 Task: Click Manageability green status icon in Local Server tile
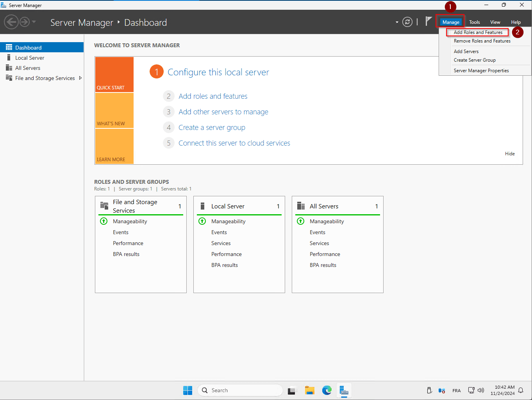click(x=202, y=221)
